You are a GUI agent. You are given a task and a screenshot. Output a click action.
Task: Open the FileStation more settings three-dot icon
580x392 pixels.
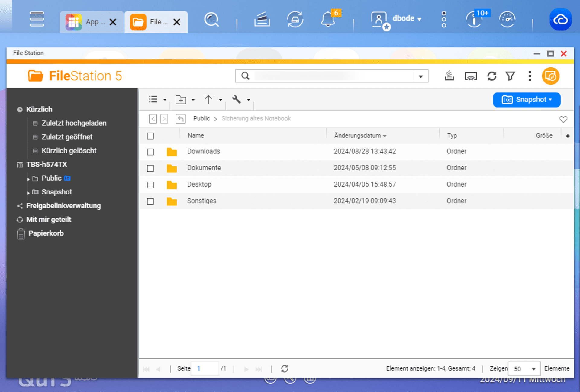[x=530, y=76]
